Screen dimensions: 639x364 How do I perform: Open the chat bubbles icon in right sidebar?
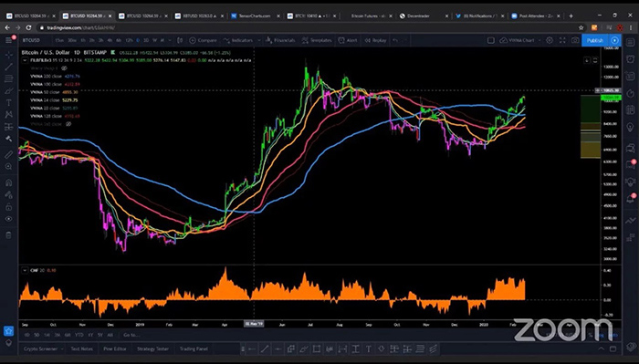631,148
